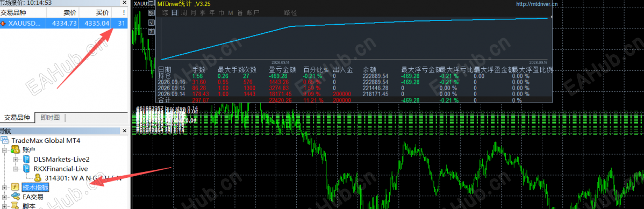The image size is (644, 209).
Task: Click the RKXFinancial-Live server icon
Action: pos(26,169)
